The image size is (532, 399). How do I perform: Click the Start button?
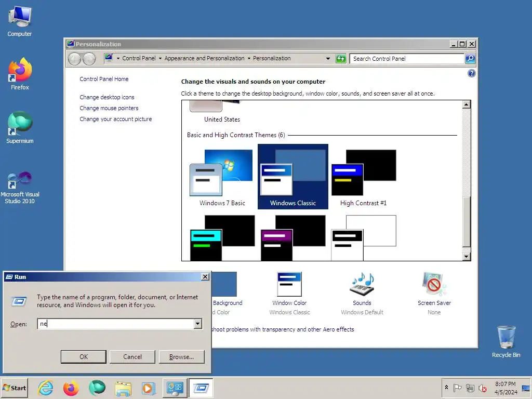point(14,388)
